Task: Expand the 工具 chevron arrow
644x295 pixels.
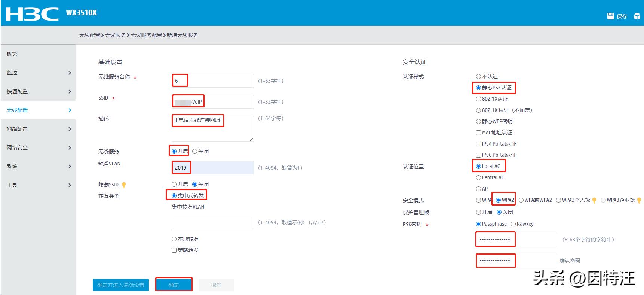Action: click(70, 185)
